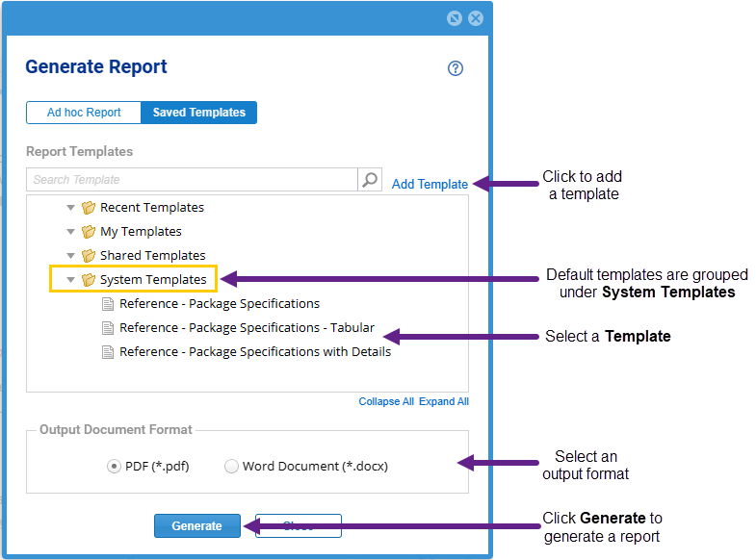Viewport: 756px width, 560px height.
Task: Select Word Document (*.docx) output format
Action: [231, 466]
